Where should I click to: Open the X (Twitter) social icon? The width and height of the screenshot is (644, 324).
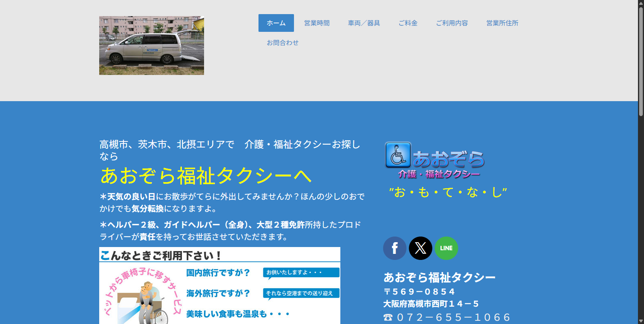pyautogui.click(x=421, y=248)
